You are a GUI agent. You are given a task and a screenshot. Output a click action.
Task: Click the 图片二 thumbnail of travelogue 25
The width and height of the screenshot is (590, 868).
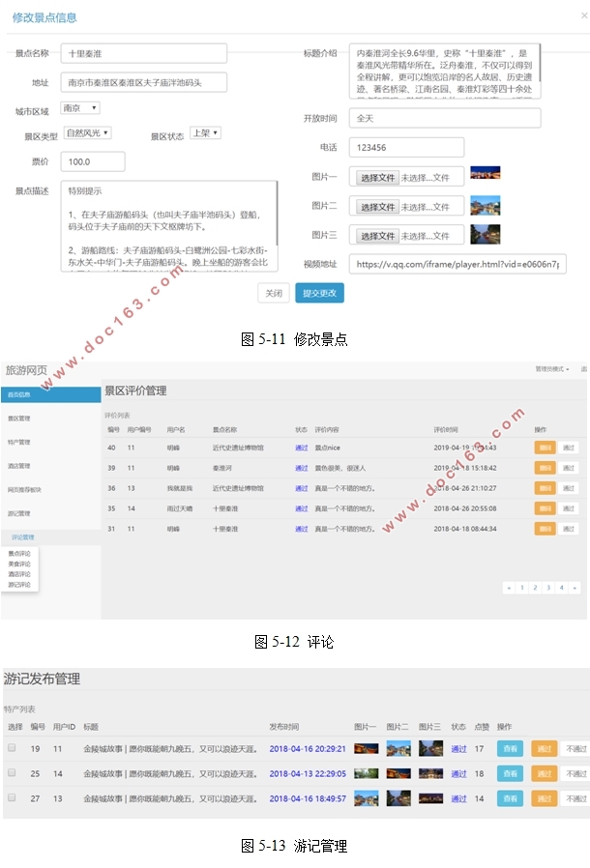point(398,773)
